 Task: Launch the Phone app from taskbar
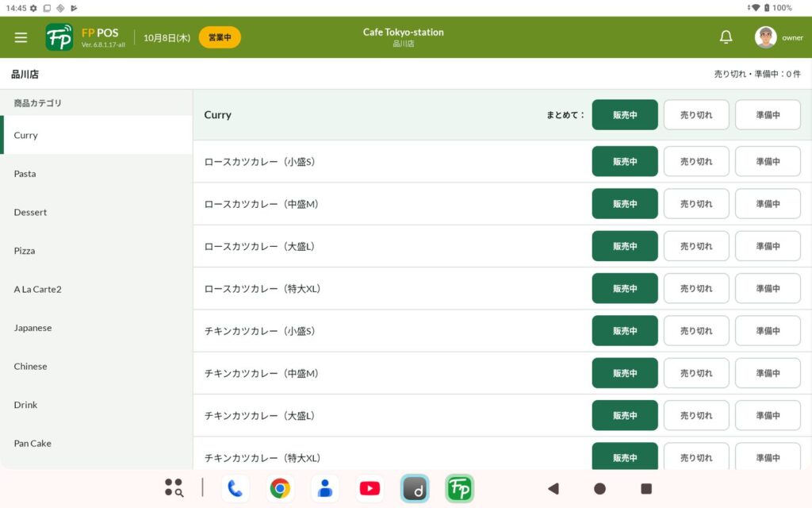pos(235,488)
